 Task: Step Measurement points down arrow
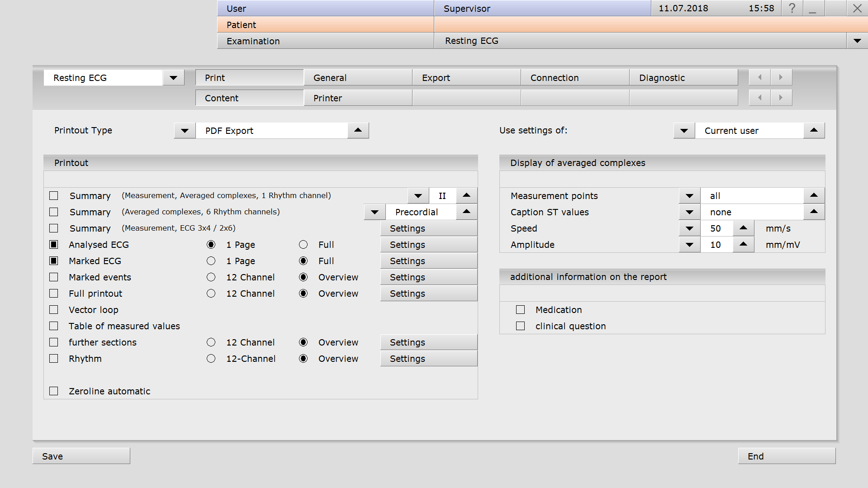point(689,196)
